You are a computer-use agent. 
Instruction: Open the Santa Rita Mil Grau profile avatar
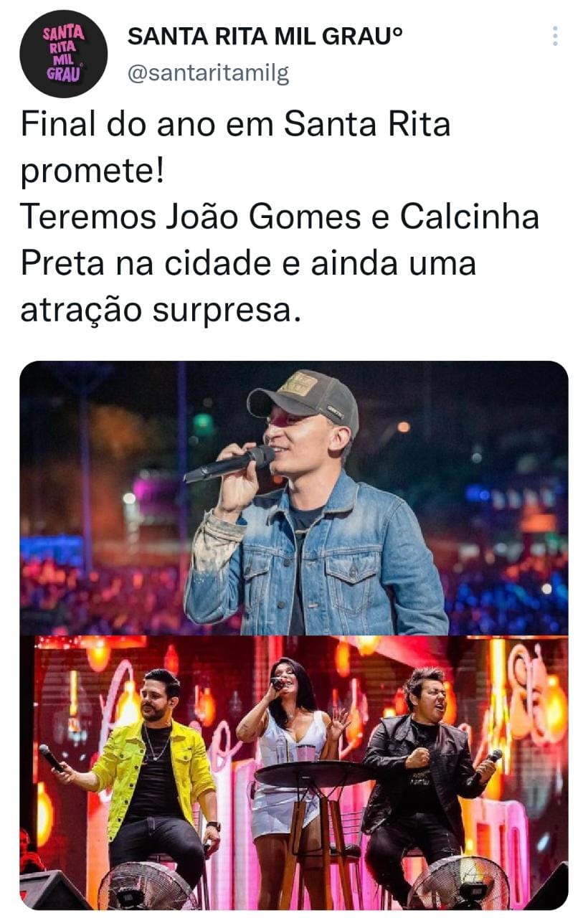pyautogui.click(x=63, y=54)
